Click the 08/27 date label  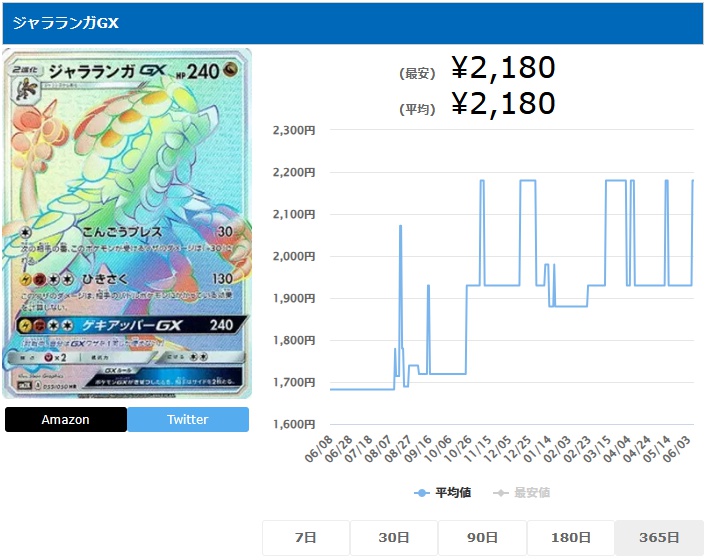click(x=398, y=449)
